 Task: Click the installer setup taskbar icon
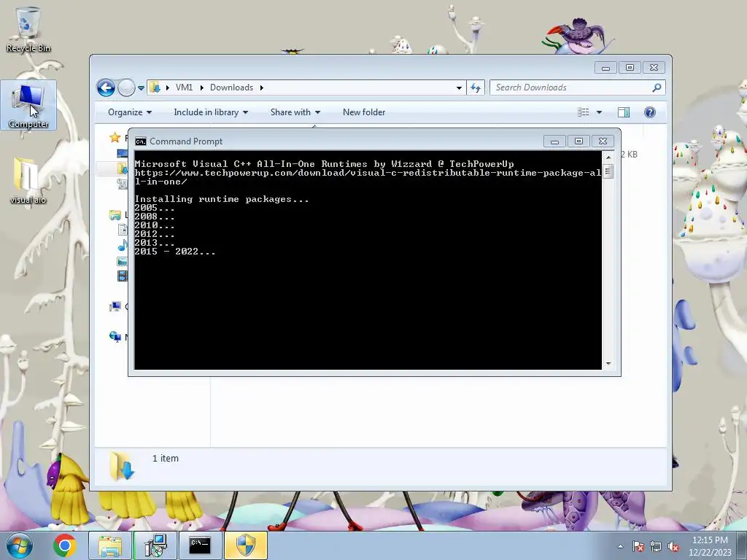[155, 545]
